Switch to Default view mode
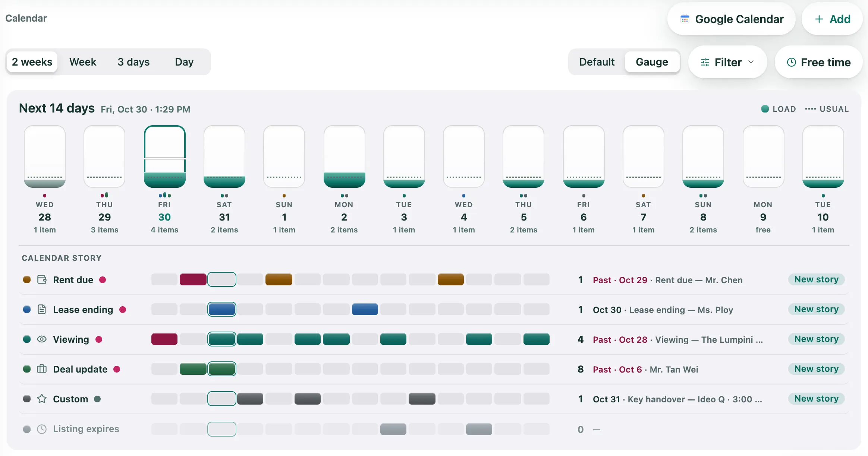Viewport: 868px width, 456px height. click(x=597, y=62)
